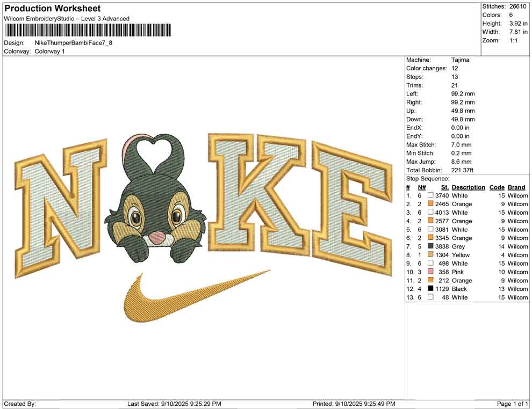
Task: Click the Color changes value 12
Action: click(455, 68)
